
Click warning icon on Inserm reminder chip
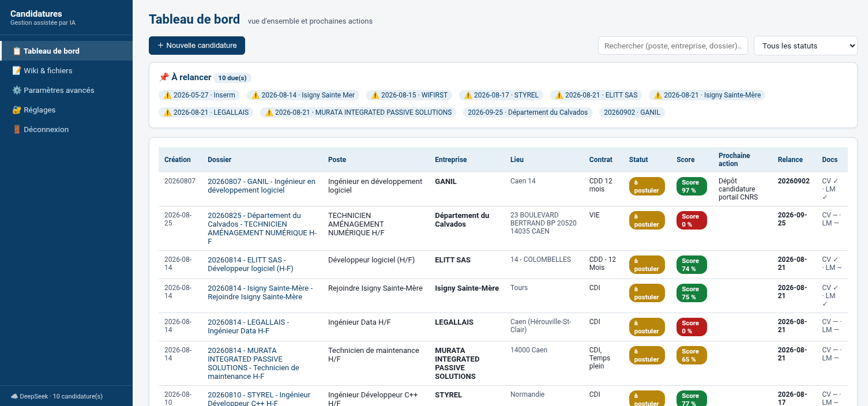click(167, 95)
